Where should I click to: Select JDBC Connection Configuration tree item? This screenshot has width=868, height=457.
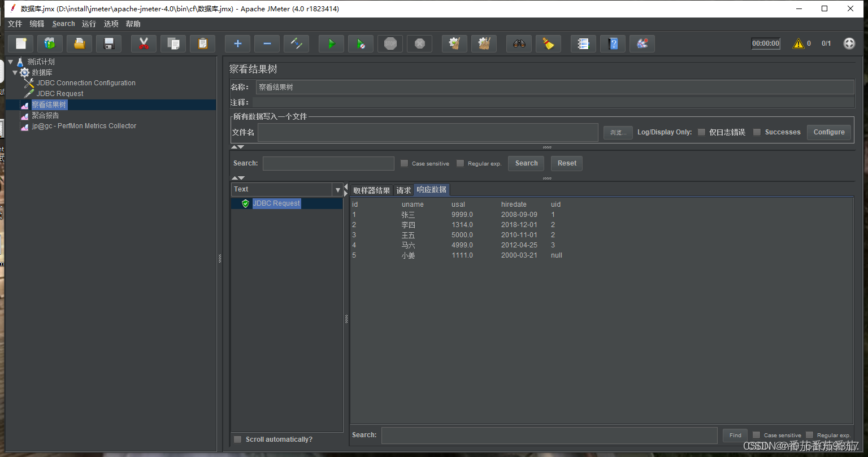pyautogui.click(x=86, y=83)
